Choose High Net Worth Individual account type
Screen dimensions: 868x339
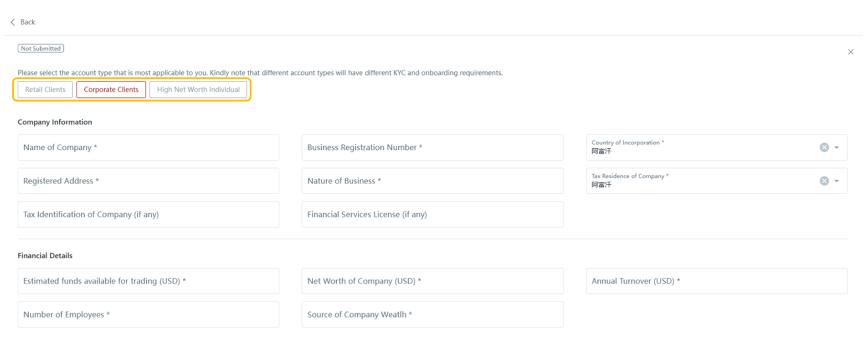tap(198, 90)
